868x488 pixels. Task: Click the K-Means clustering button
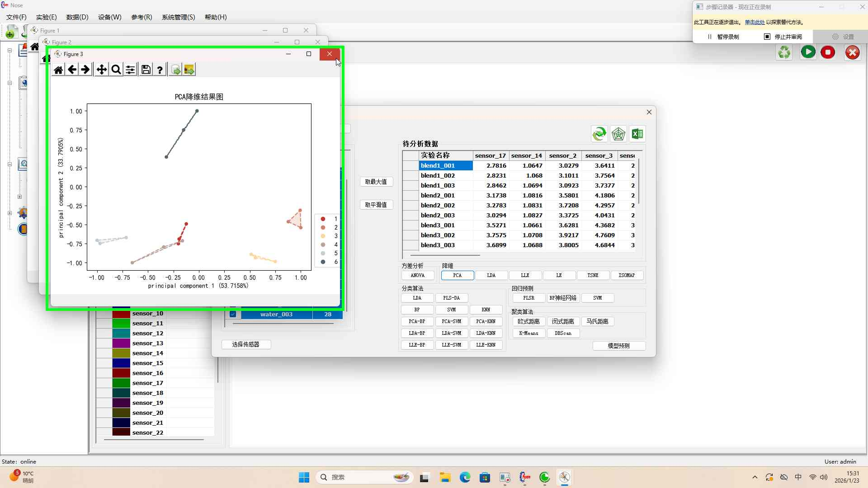point(528,333)
